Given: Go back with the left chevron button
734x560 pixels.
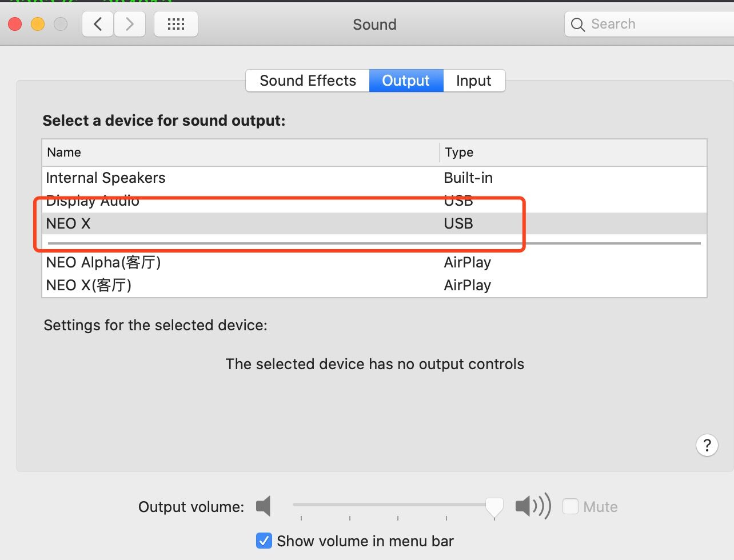Looking at the screenshot, I should [x=98, y=24].
